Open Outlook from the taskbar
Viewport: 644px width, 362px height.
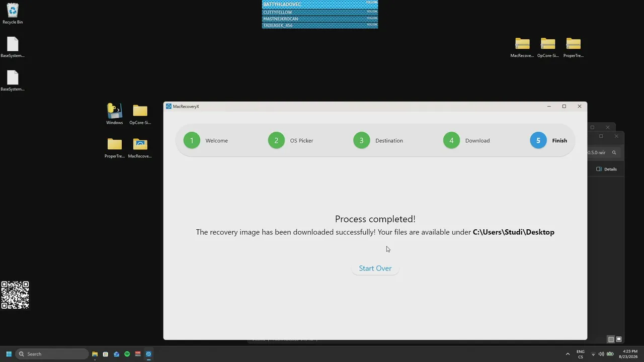pyautogui.click(x=116, y=354)
